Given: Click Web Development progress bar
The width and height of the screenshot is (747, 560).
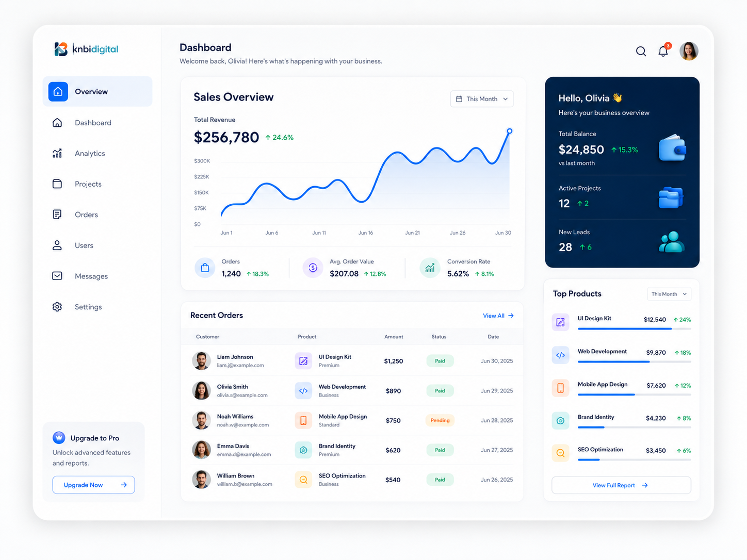Looking at the screenshot, I should pyautogui.click(x=634, y=361).
